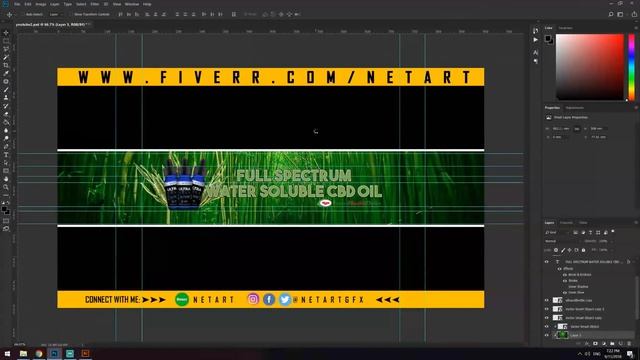Screen dimensions: 640x360
Task: Open the Color panel options menu
Action: 636,28
